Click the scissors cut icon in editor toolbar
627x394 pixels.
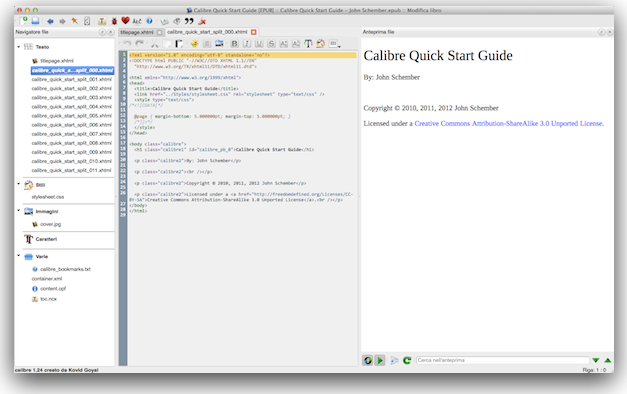[x=155, y=44]
